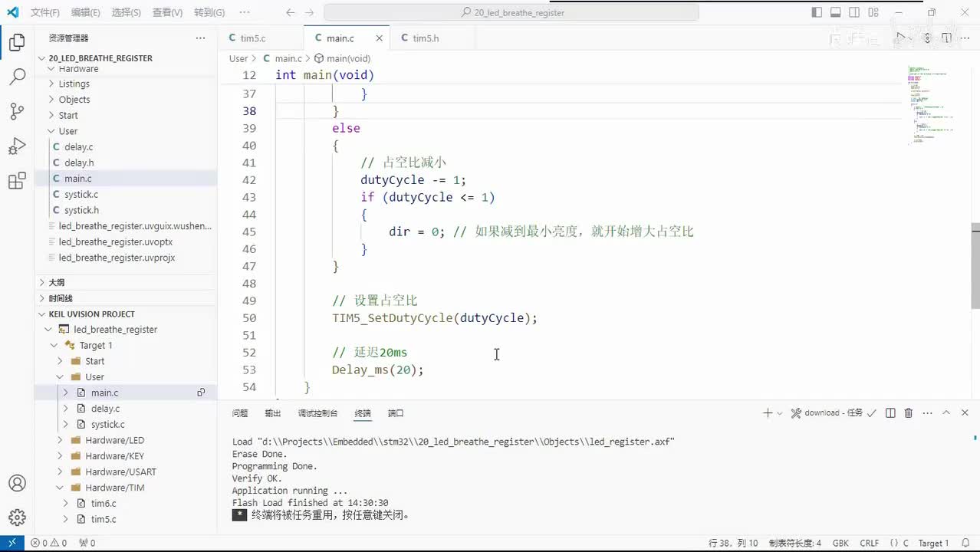This screenshot has height=552, width=980.
Task: Click the title bar search box
Action: click(x=511, y=12)
